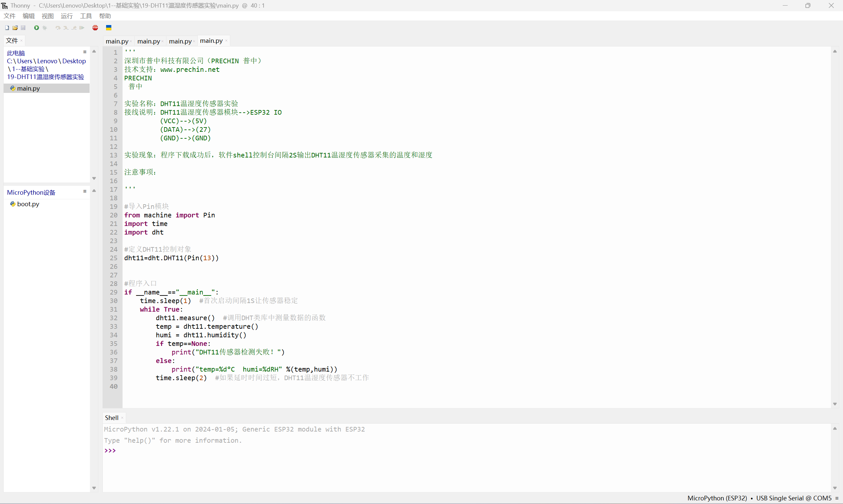Select the Shell tab

click(x=111, y=418)
